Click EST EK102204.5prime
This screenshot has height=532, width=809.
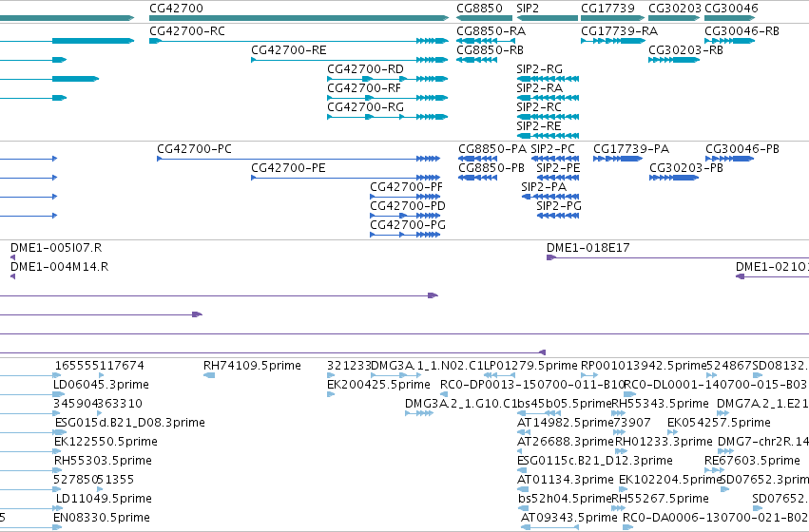[x=624, y=489]
